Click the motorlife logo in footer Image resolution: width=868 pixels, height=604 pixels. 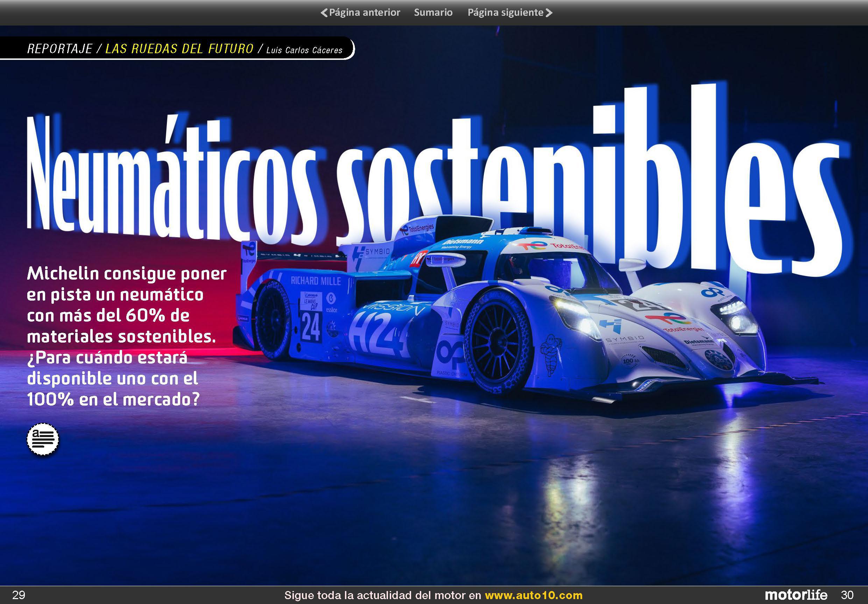pyautogui.click(x=796, y=595)
